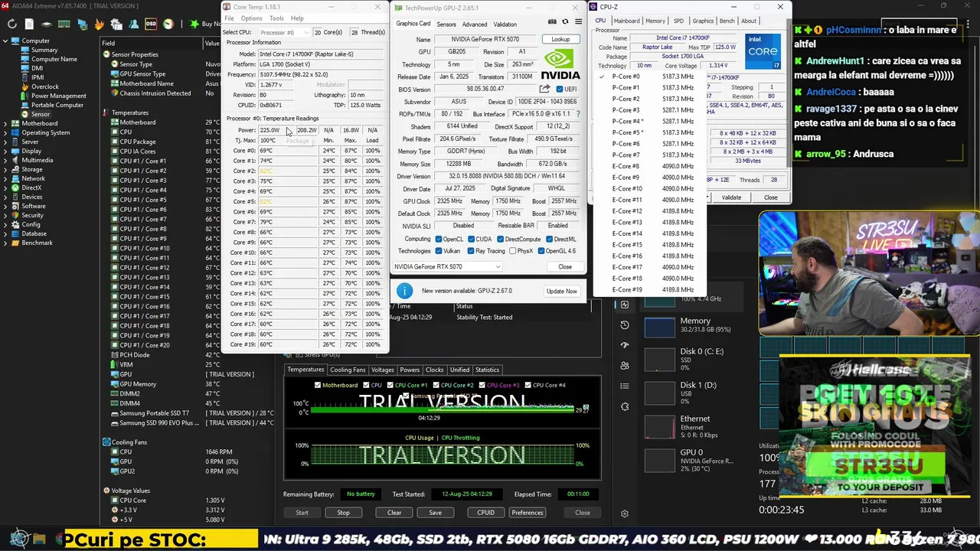Click CPUID button in stability test
Viewport: 980px width, 551px height.
[485, 513]
